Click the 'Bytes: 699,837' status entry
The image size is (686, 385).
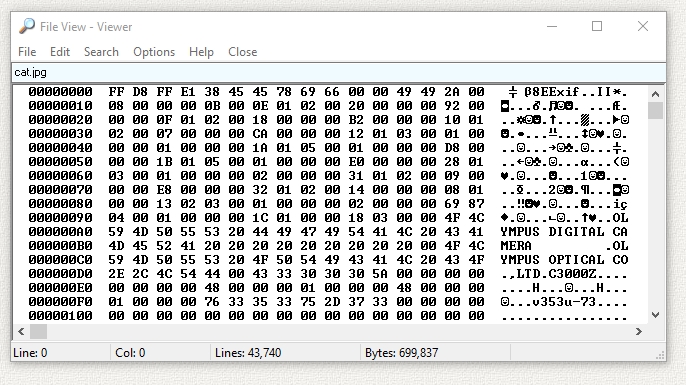tap(402, 353)
